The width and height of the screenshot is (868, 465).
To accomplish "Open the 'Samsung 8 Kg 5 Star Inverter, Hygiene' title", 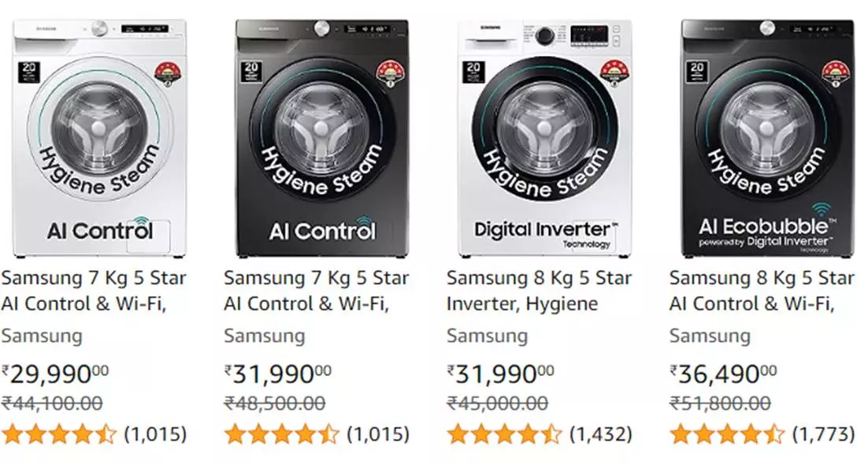I will coord(539,291).
